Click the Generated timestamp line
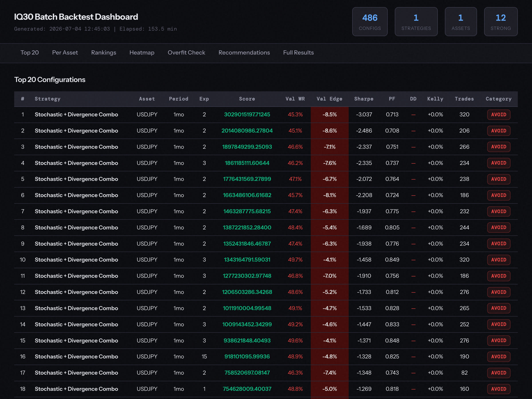The image size is (532, 399). click(96, 29)
